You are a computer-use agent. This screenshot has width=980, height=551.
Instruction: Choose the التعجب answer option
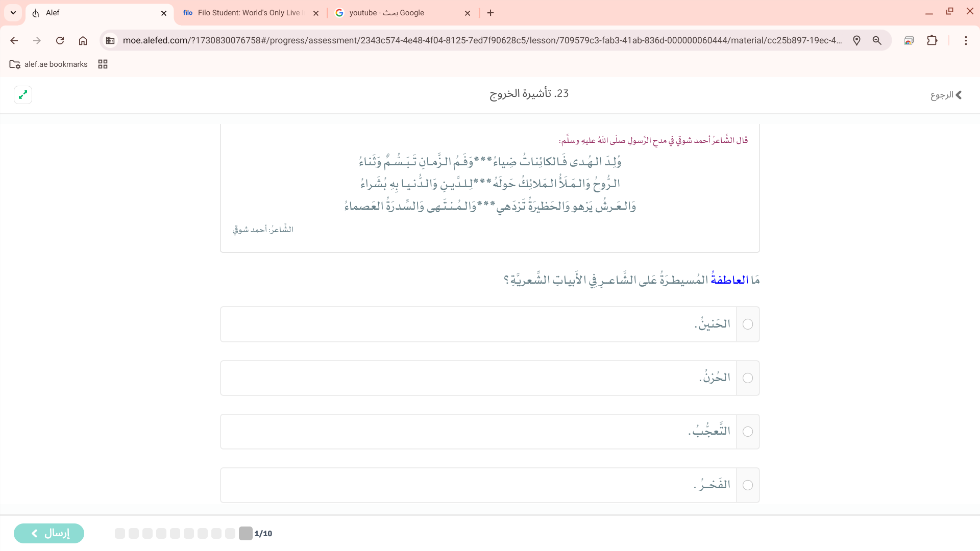click(748, 432)
